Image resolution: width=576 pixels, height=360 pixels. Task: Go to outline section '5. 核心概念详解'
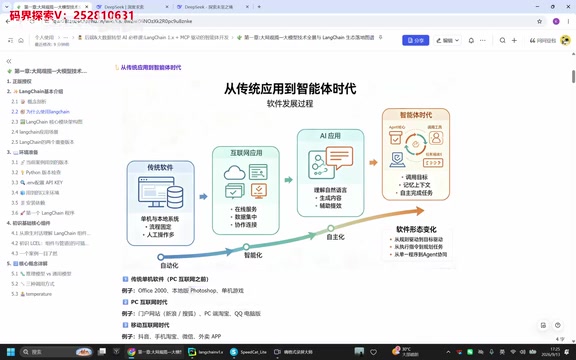pos(27,263)
